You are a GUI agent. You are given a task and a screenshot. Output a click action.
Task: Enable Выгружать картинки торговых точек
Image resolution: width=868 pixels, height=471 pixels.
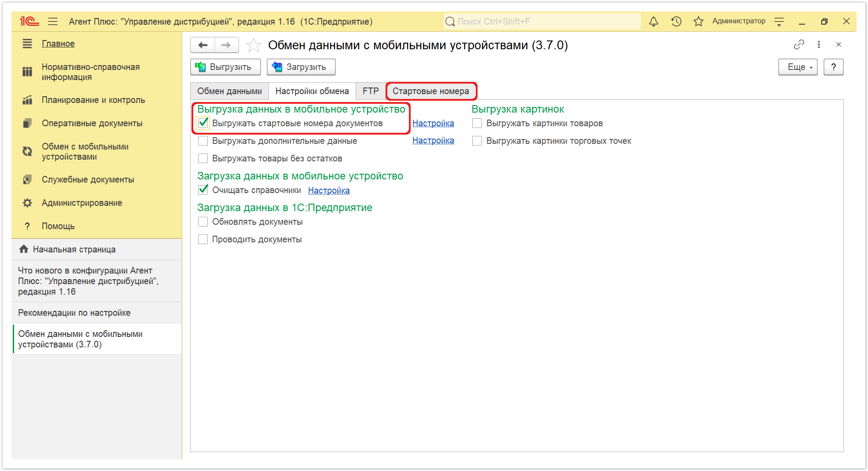(477, 141)
